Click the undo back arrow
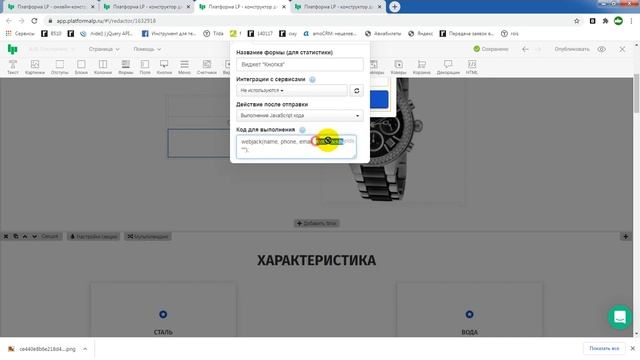This screenshot has height=360, width=640. click(x=525, y=49)
